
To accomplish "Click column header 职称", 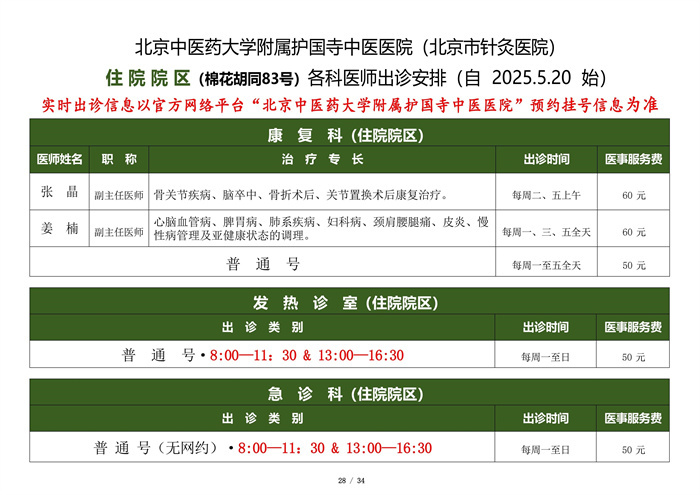I will coord(119,159).
